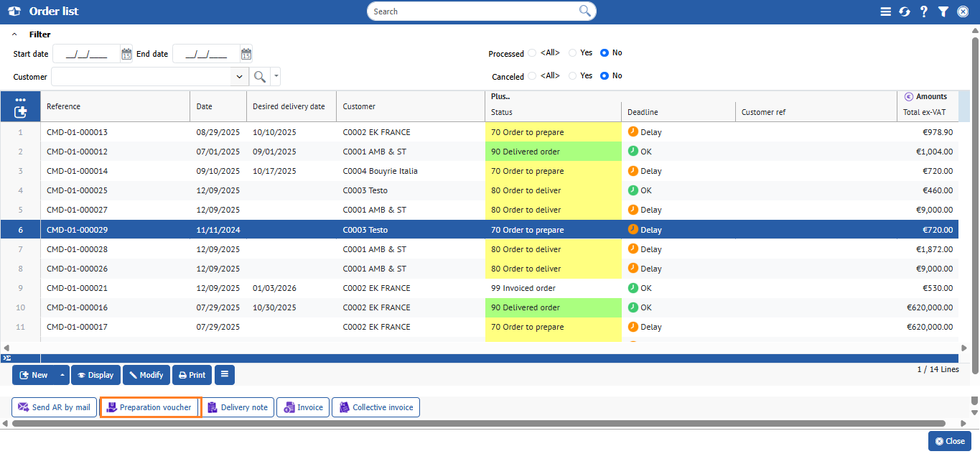Open the Start date calendar picker

(x=126, y=54)
